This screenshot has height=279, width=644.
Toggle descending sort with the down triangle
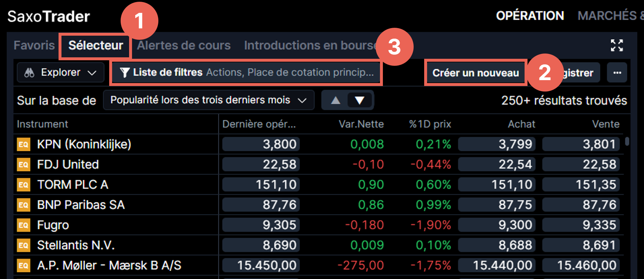point(359,100)
